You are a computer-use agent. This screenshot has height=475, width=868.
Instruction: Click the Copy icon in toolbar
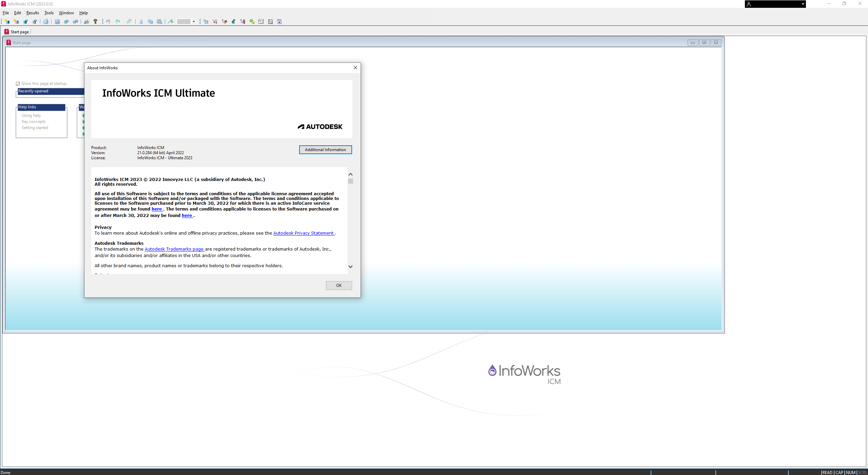point(150,21)
